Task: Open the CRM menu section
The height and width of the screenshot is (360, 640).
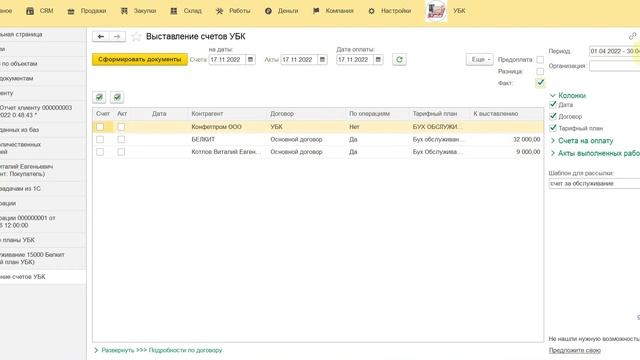Action: [x=40, y=11]
